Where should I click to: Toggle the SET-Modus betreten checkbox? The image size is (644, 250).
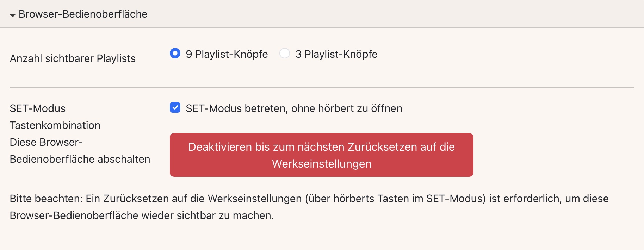click(175, 108)
